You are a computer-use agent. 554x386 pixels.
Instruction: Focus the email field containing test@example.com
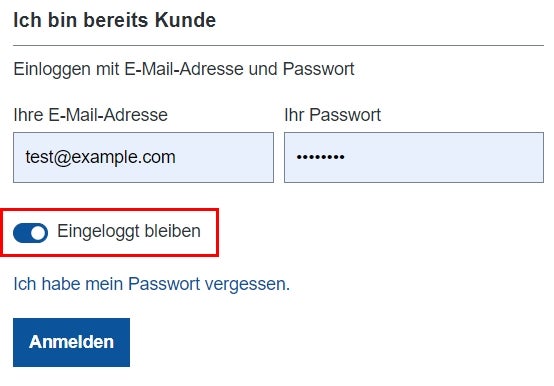click(143, 158)
